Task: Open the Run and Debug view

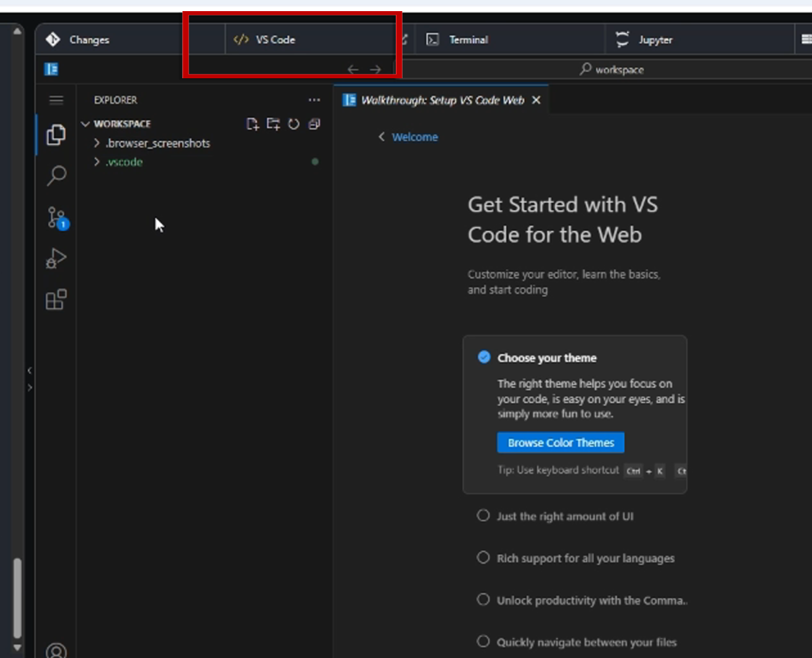Action: [x=56, y=259]
